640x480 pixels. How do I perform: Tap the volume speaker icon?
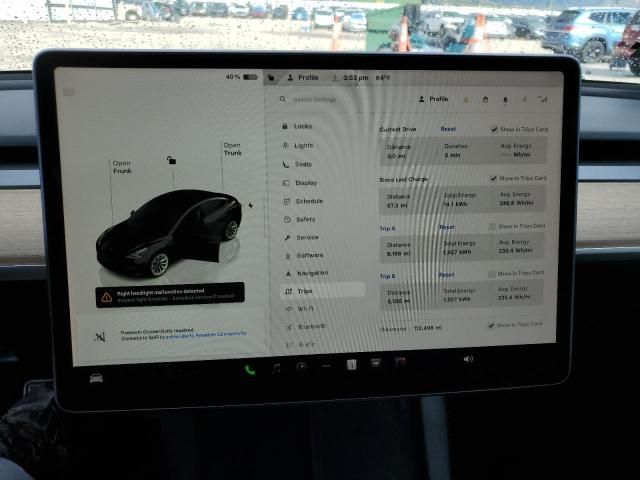467,359
